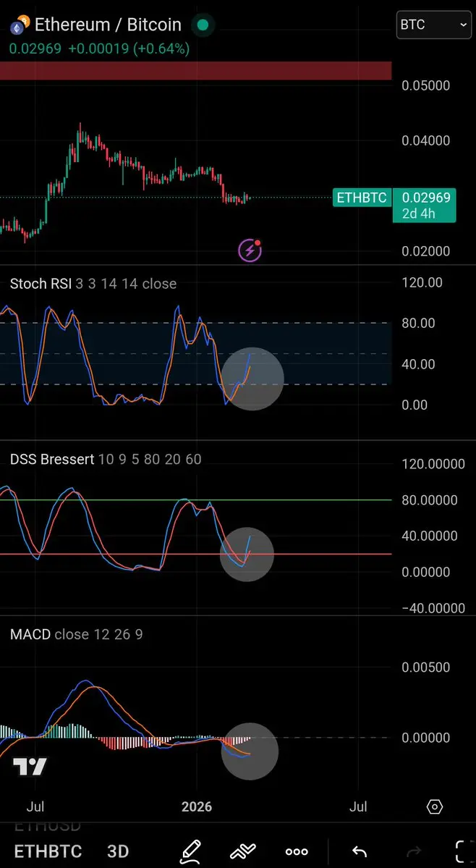This screenshot has width=476, height=868.
Task: Click the 120.00000 DSS Bressert scale label
Action: point(433,464)
